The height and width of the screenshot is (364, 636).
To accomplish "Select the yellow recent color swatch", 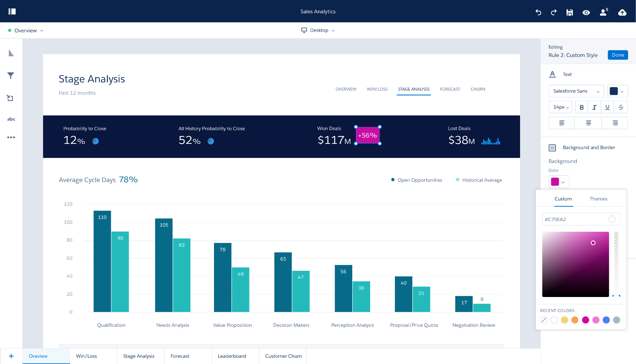I will [x=564, y=320].
